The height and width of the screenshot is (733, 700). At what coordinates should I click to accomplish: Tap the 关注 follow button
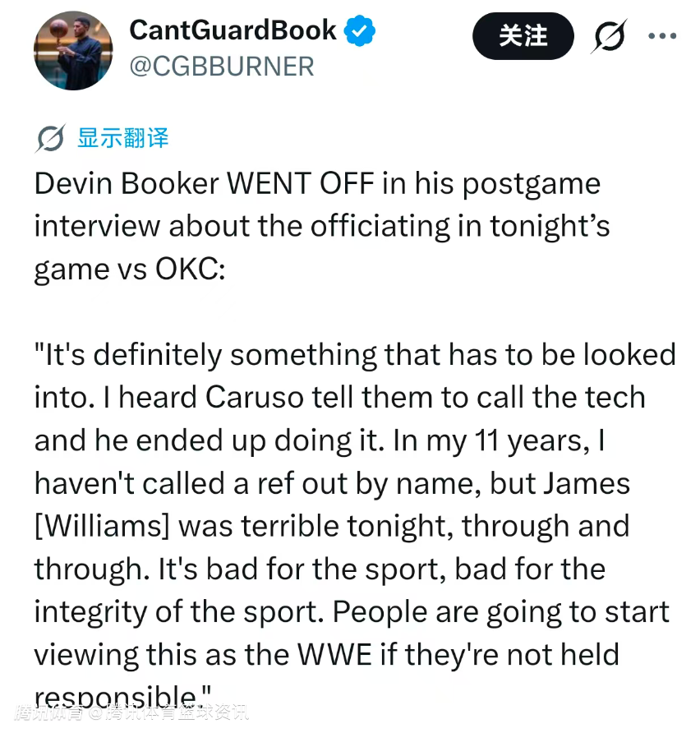coord(523,35)
